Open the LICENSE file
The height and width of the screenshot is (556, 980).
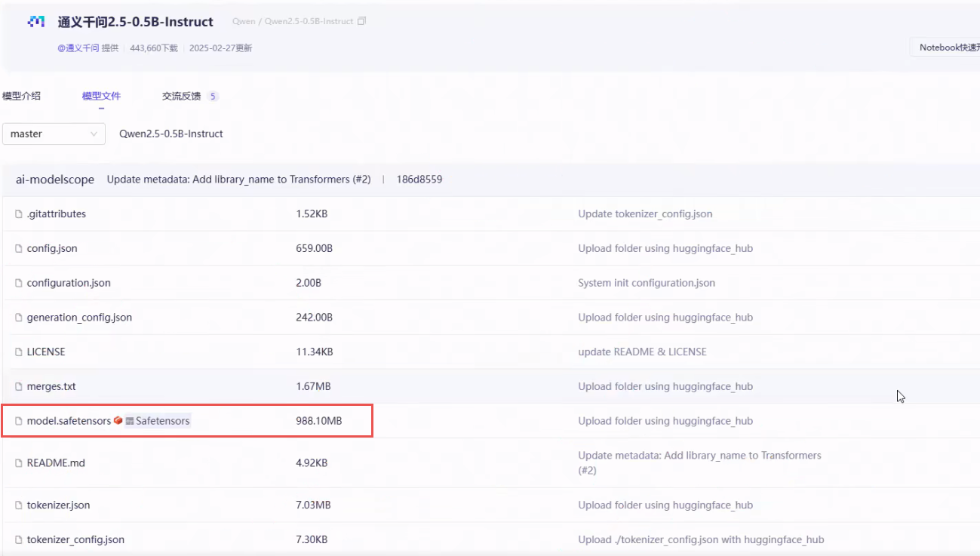[x=46, y=352]
